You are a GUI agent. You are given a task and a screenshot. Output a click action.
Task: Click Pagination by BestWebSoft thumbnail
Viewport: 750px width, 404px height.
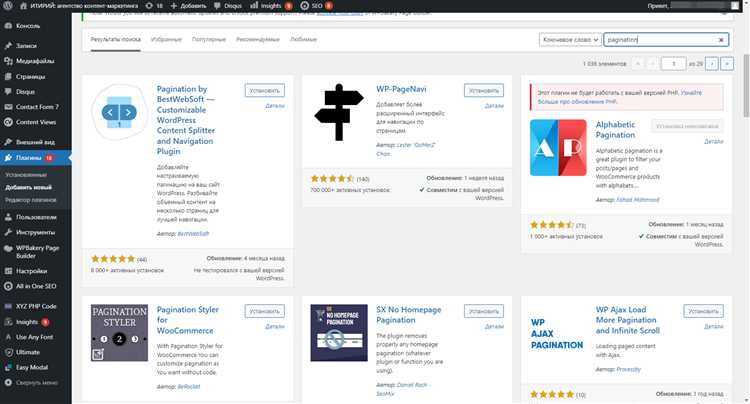pyautogui.click(x=119, y=113)
